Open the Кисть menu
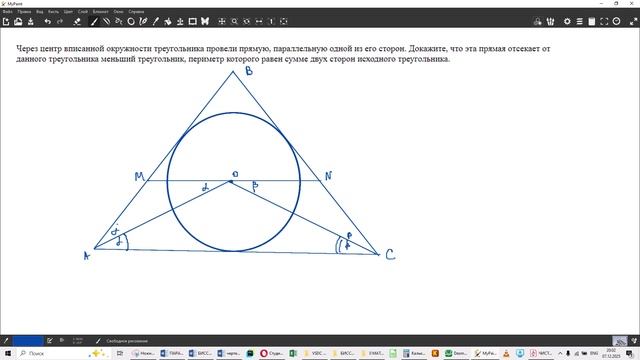The image size is (640, 360). (x=53, y=12)
